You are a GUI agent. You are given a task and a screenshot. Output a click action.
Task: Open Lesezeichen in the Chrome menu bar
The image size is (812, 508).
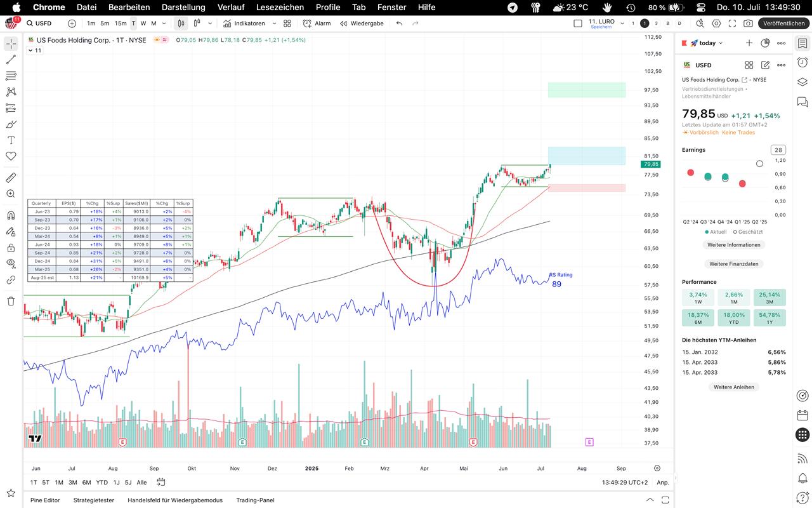(280, 7)
